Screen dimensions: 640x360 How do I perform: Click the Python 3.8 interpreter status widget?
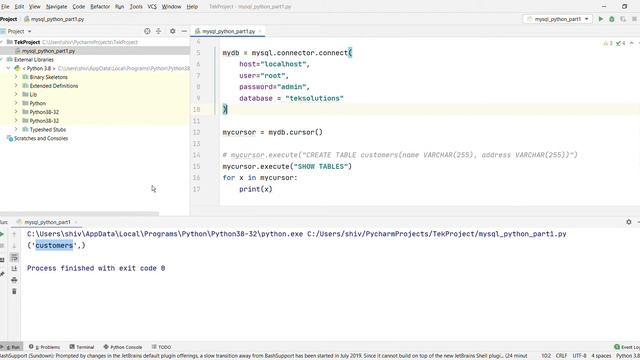pos(628,356)
